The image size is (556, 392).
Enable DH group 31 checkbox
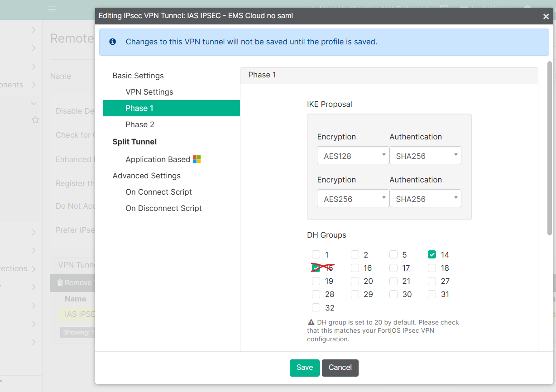432,294
